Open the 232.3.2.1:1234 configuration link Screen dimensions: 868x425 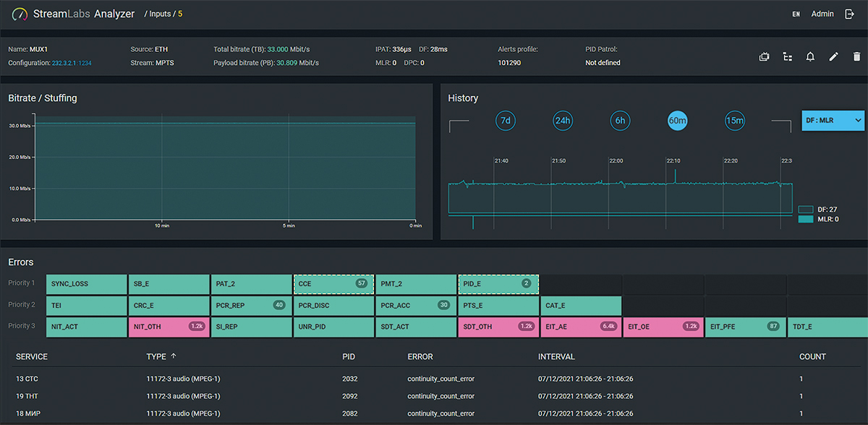click(72, 63)
